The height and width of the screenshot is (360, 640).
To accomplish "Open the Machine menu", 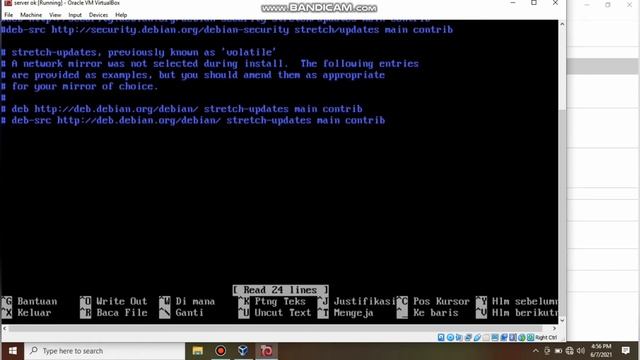I will 31,15.
